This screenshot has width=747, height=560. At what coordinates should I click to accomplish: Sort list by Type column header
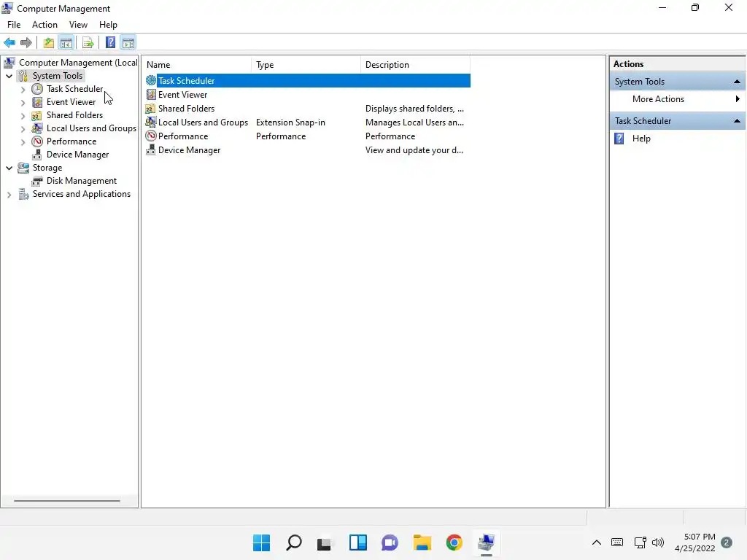[306, 65]
